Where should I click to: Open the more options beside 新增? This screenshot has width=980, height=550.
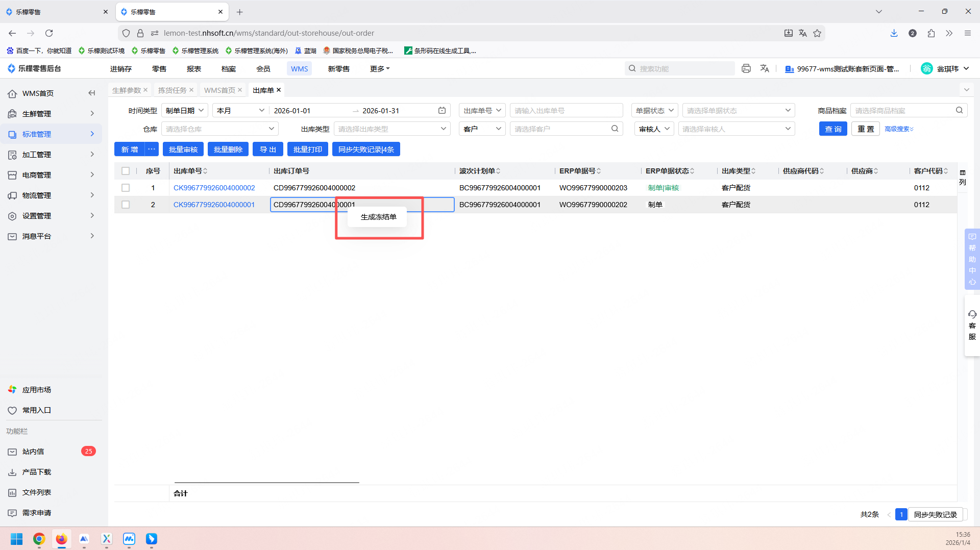click(152, 149)
